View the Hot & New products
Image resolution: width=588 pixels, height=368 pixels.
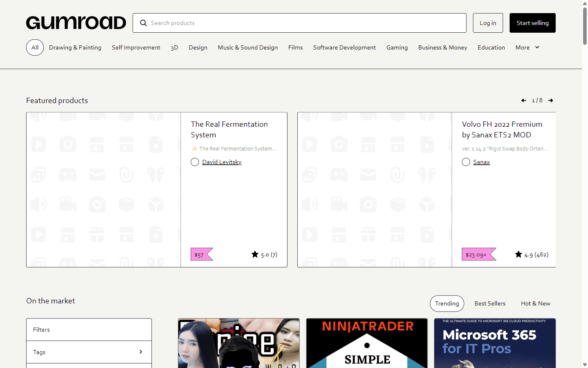[536, 303]
